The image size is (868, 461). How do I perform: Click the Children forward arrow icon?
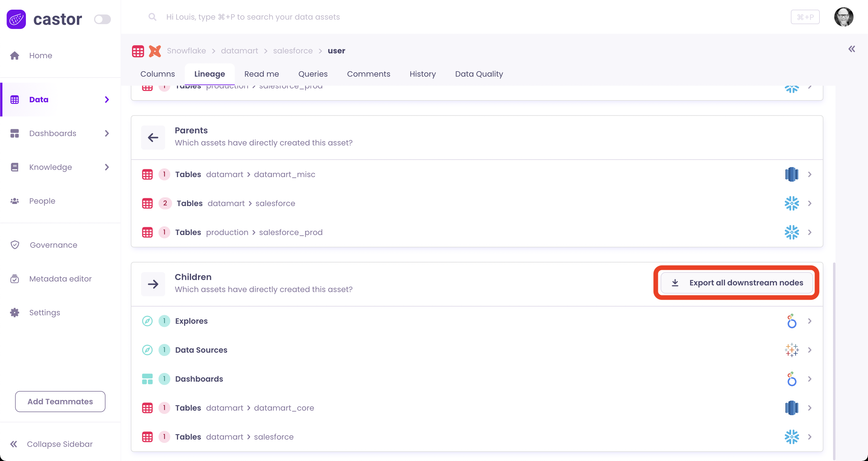pyautogui.click(x=153, y=284)
